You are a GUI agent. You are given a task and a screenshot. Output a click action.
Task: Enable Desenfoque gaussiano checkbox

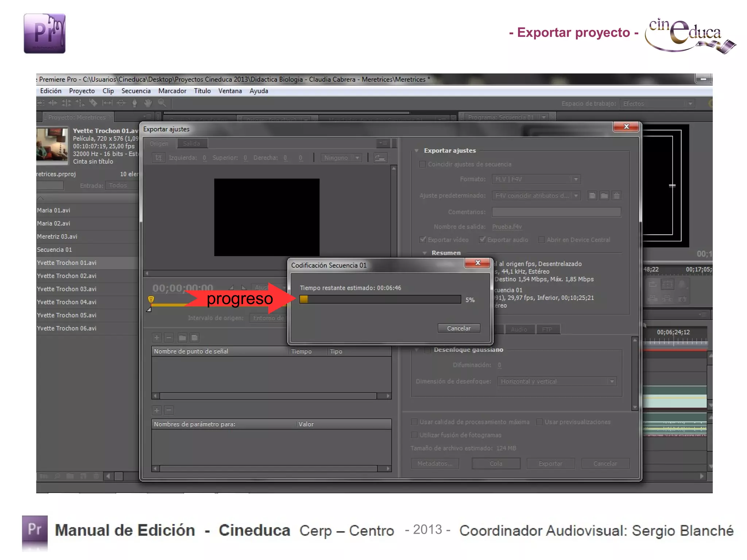(x=427, y=350)
